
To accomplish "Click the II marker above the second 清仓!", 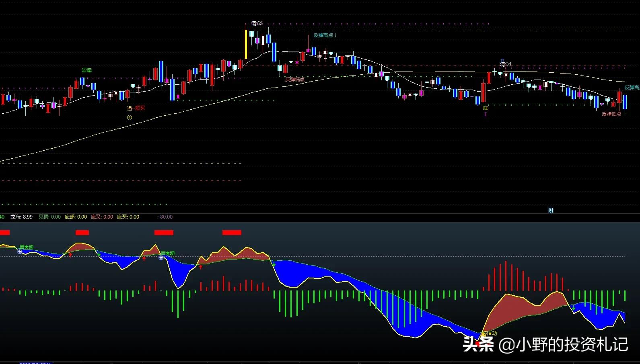I will (x=502, y=61).
